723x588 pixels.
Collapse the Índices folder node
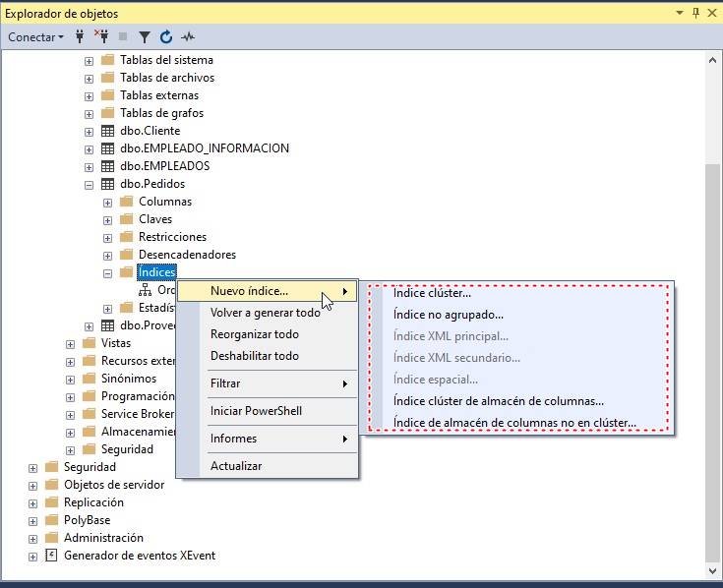tap(107, 273)
